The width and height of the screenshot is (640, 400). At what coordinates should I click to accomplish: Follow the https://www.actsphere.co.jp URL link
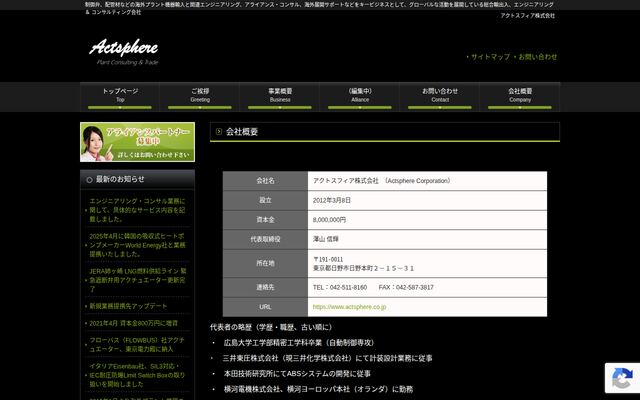pyautogui.click(x=349, y=307)
